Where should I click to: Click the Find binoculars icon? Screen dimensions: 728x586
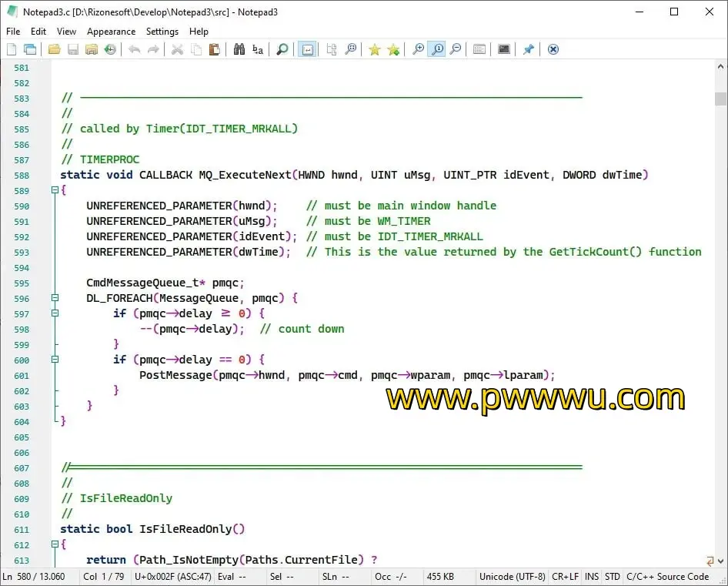click(239, 49)
